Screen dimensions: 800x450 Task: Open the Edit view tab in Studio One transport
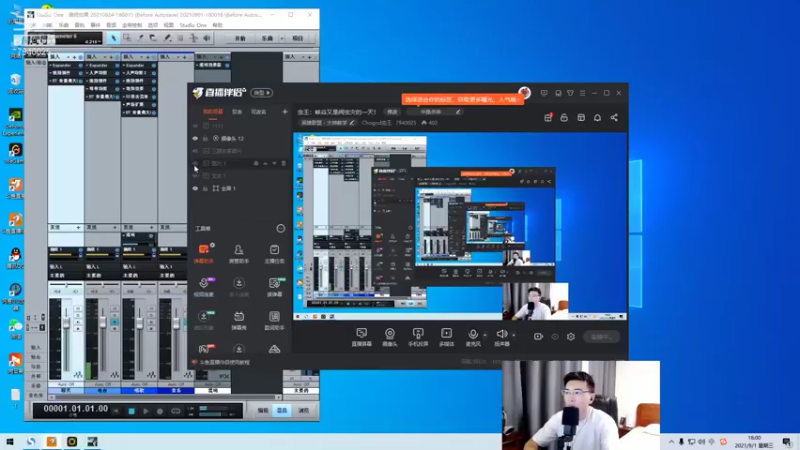[x=263, y=410]
